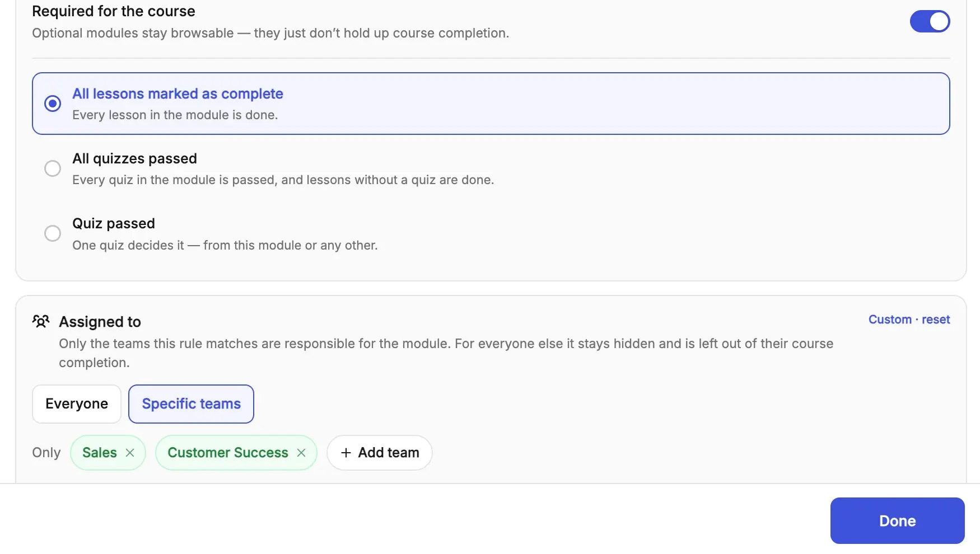980x554 pixels.
Task: Click the 'Only' label before team chips
Action: pyautogui.click(x=46, y=453)
